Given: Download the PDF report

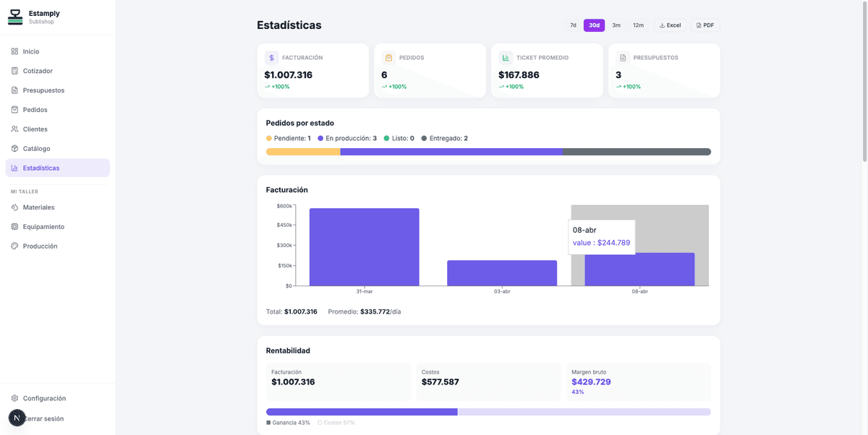Looking at the screenshot, I should click(x=705, y=25).
